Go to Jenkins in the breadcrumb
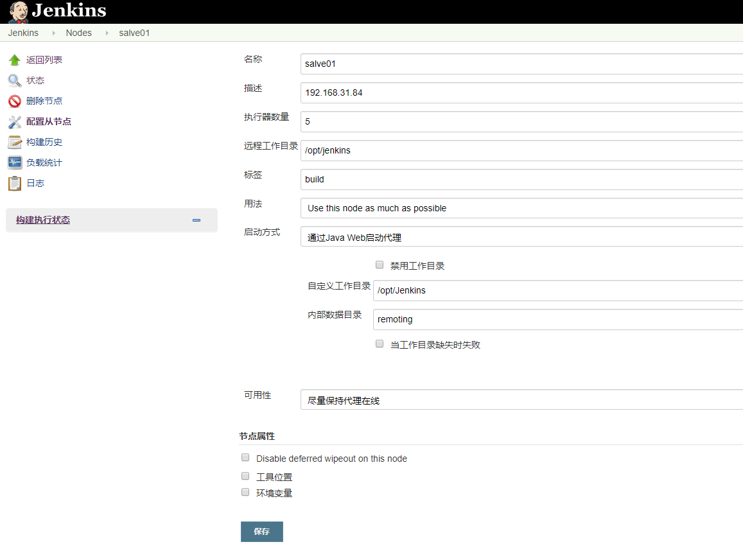 pos(23,33)
